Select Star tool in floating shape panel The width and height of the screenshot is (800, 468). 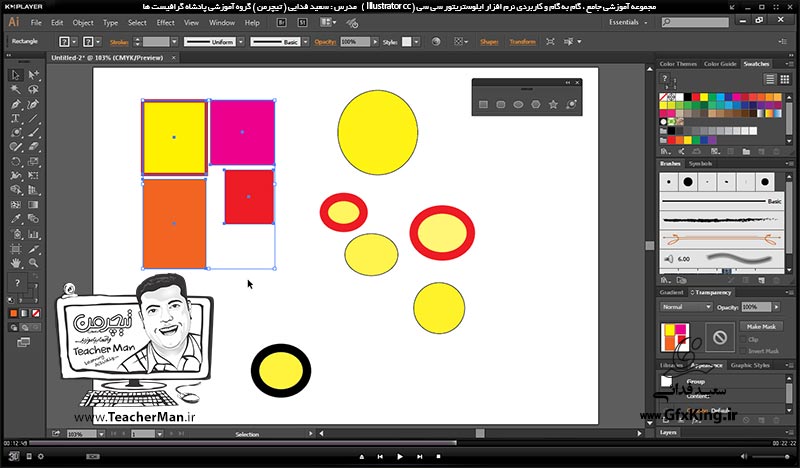[553, 105]
